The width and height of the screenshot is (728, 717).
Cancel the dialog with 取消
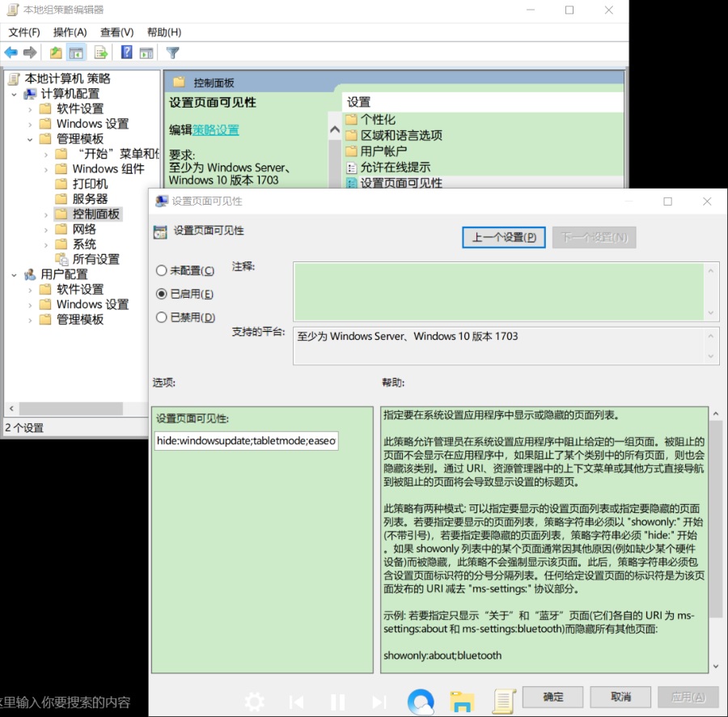(x=620, y=697)
